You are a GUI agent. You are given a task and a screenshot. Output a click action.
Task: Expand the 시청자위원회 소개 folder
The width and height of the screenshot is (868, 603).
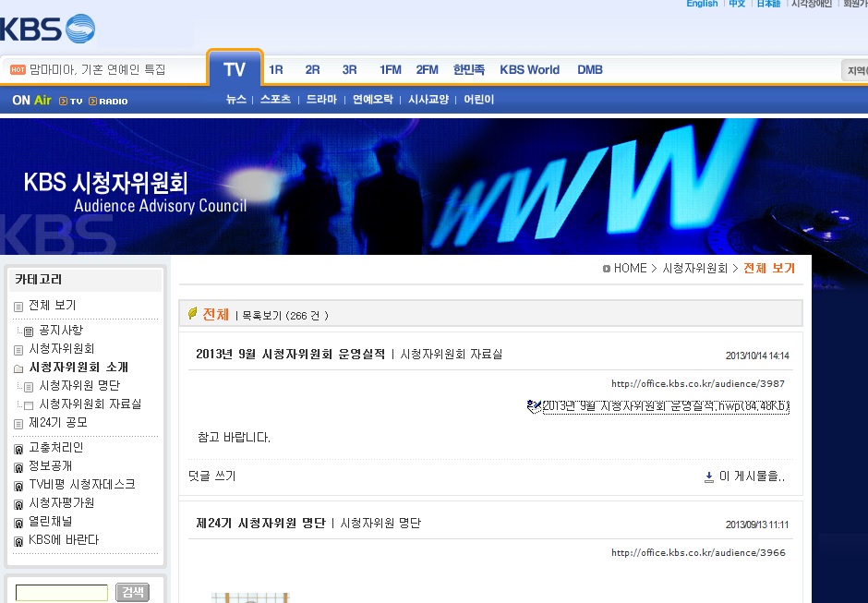point(78,368)
